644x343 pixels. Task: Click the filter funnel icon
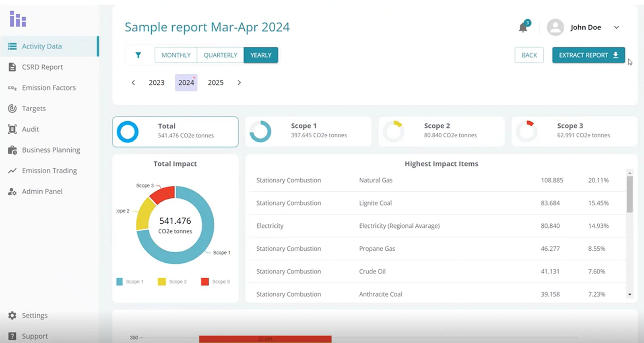(138, 55)
